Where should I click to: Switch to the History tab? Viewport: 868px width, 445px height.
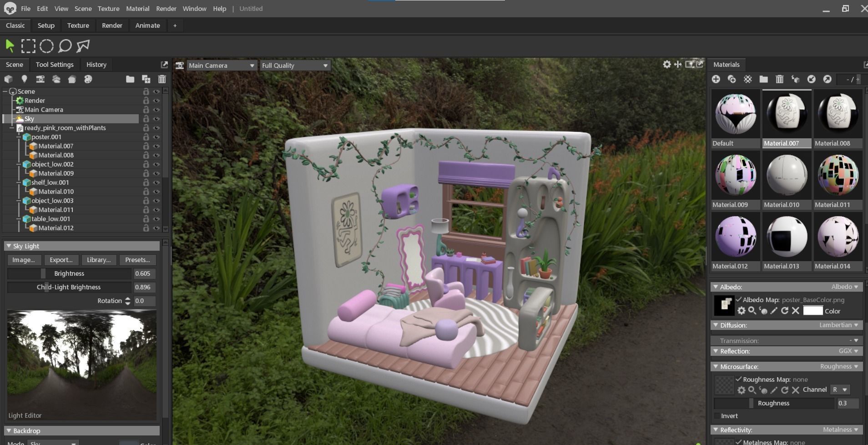click(x=96, y=65)
